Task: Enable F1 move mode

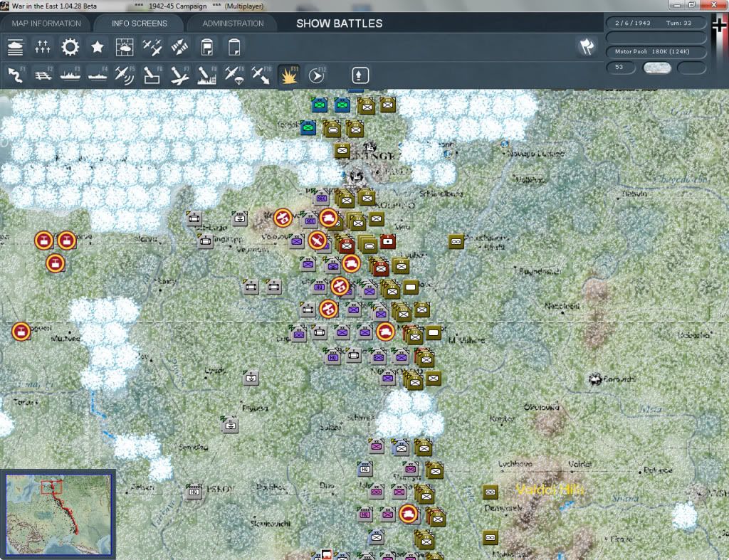Action: click(16, 75)
